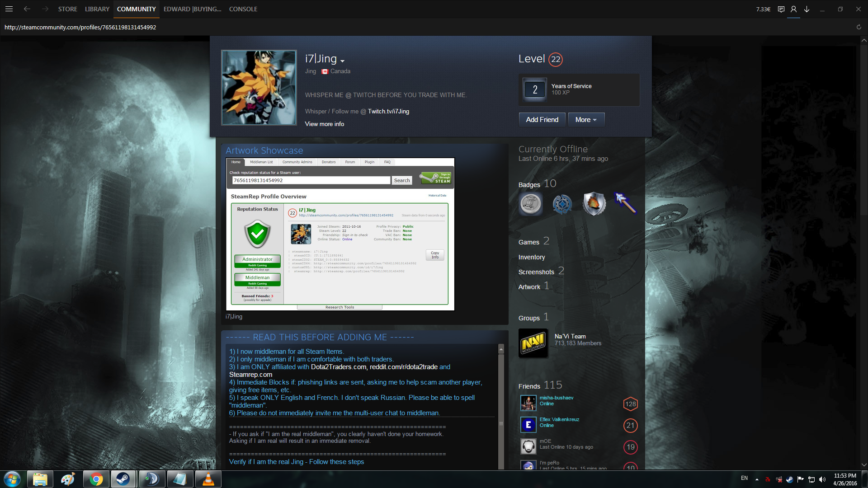Open the More dropdown button
868x488 pixels.
(x=586, y=120)
